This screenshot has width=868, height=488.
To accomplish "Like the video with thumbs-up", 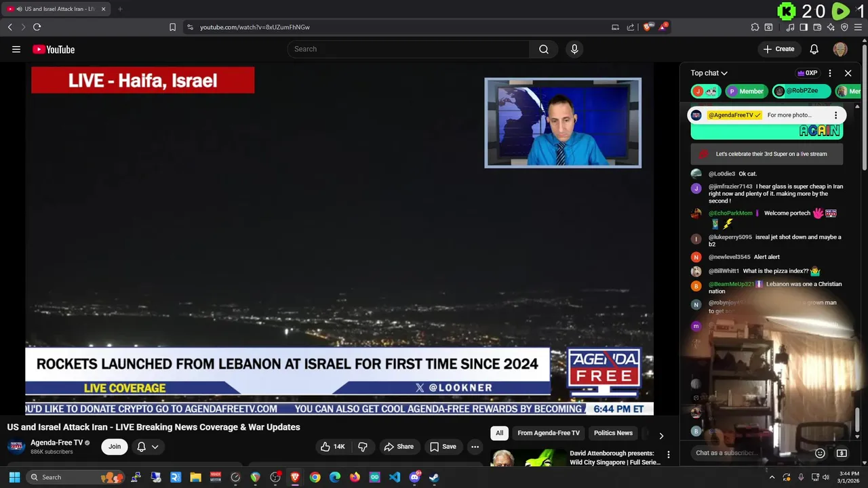I will click(x=333, y=447).
